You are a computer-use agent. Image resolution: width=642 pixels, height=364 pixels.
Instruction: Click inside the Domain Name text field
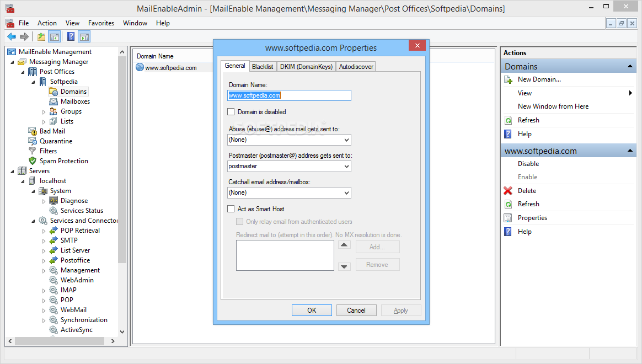point(289,95)
